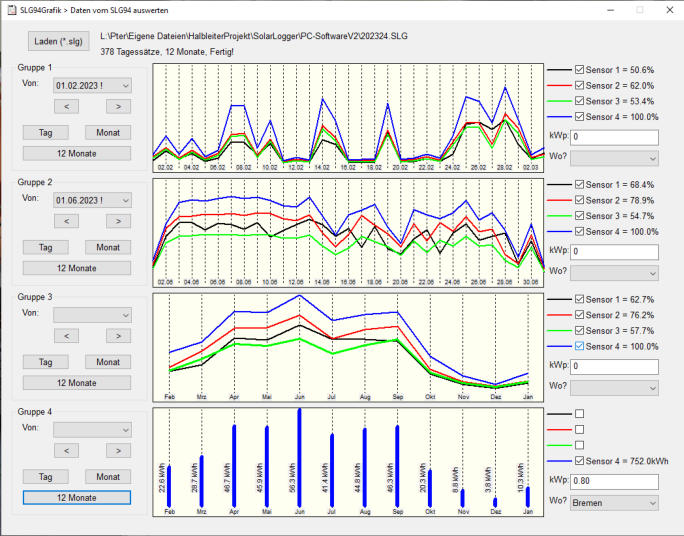684x536 pixels.
Task: Disable Sensor 4 = 752.0kWh checkbox
Action: (x=579, y=460)
